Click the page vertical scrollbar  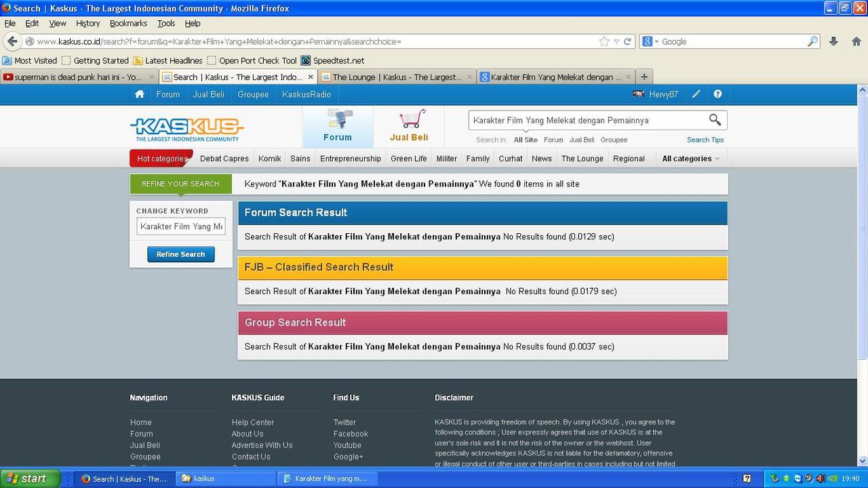[863, 274]
